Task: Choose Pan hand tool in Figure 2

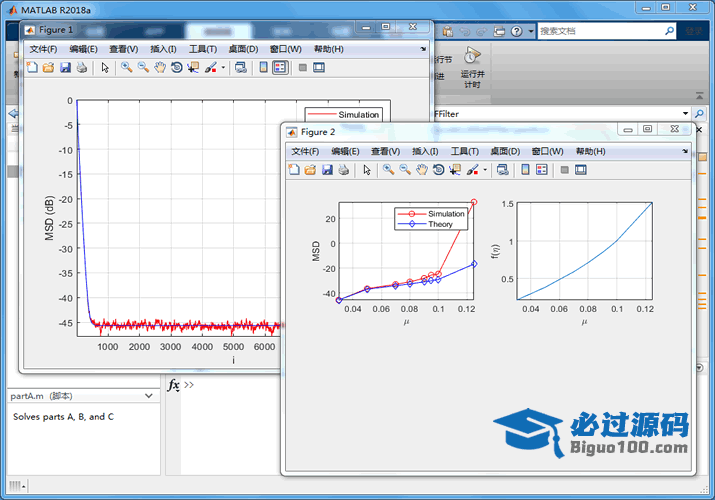Action: [422, 170]
